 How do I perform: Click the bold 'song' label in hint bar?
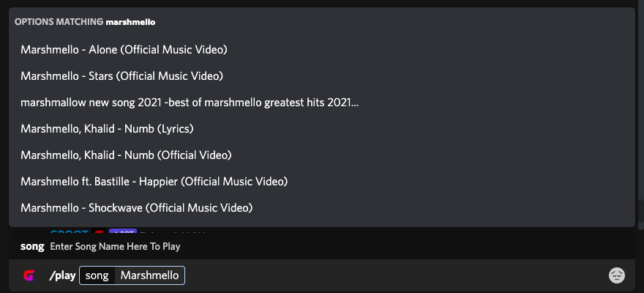coord(32,247)
